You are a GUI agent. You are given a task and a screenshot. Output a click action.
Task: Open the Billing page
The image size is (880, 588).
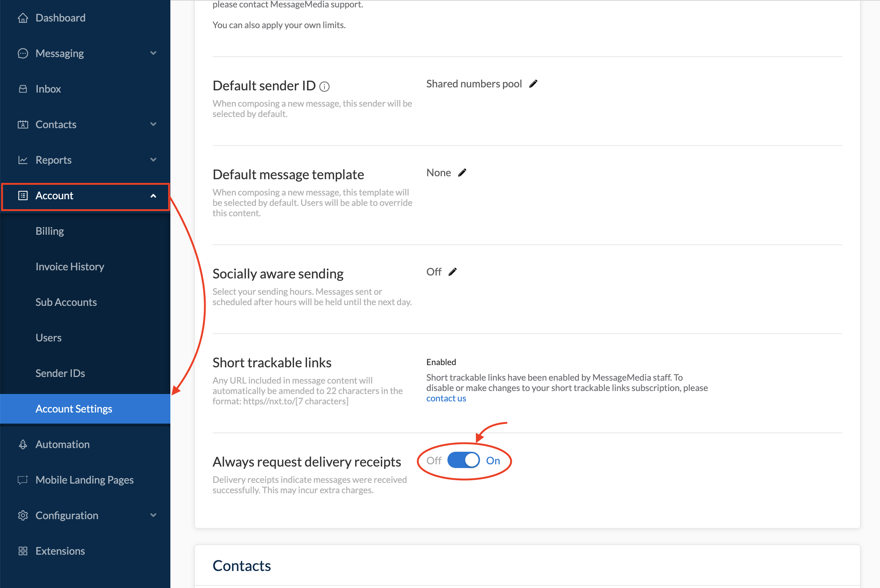(50, 231)
